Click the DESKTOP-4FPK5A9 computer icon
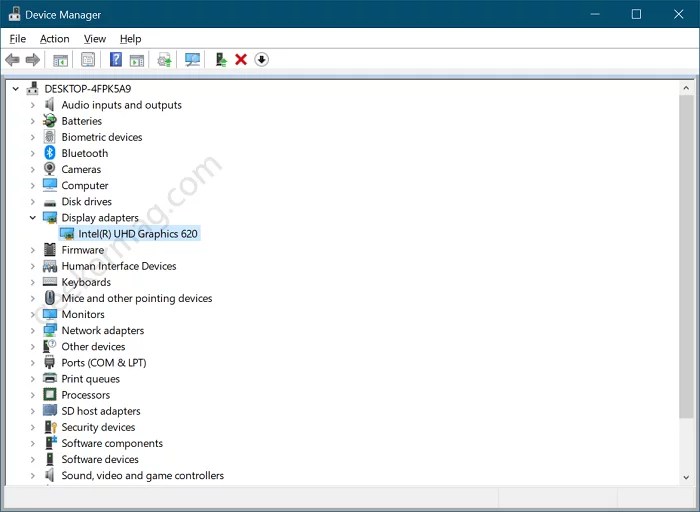Viewport: 700px width, 512px height. 32,88
